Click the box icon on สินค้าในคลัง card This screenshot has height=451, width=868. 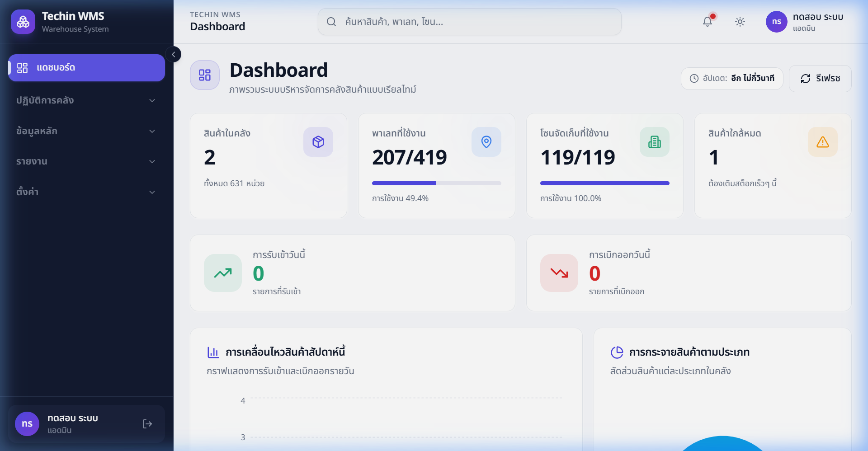tap(318, 142)
